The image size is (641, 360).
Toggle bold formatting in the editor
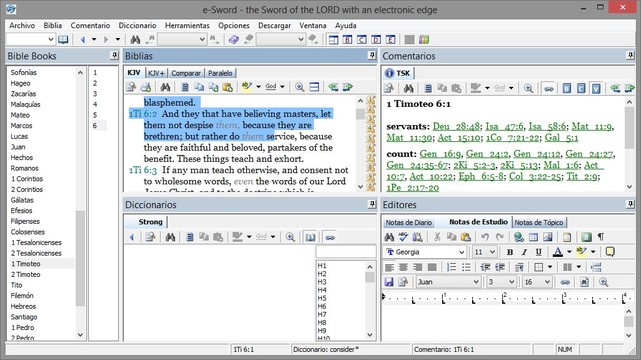(510, 252)
